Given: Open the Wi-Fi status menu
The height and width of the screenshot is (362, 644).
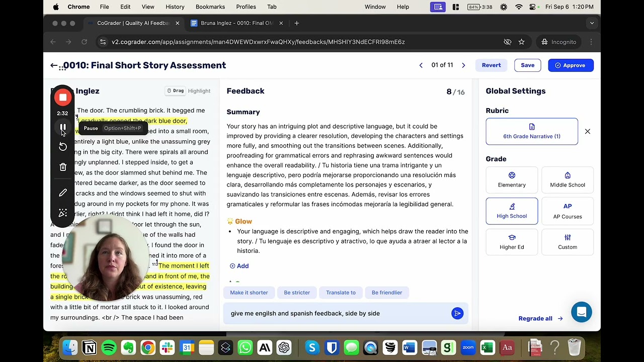Looking at the screenshot, I should (519, 7).
